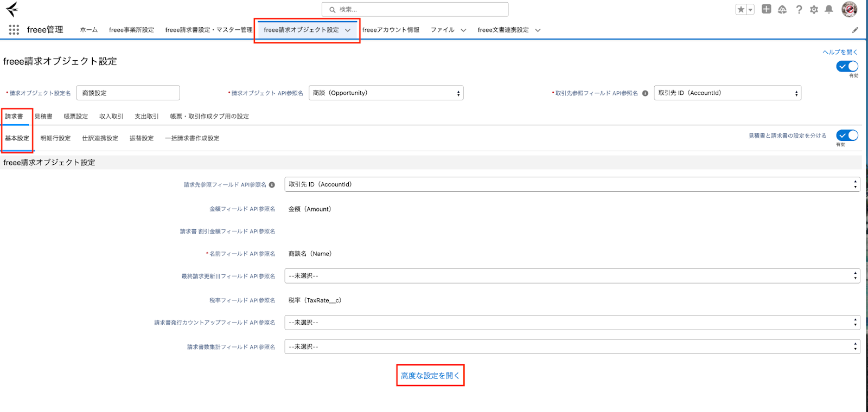Image resolution: width=868 pixels, height=412 pixels.
Task: Click the freee bird logo
Action: tap(12, 9)
